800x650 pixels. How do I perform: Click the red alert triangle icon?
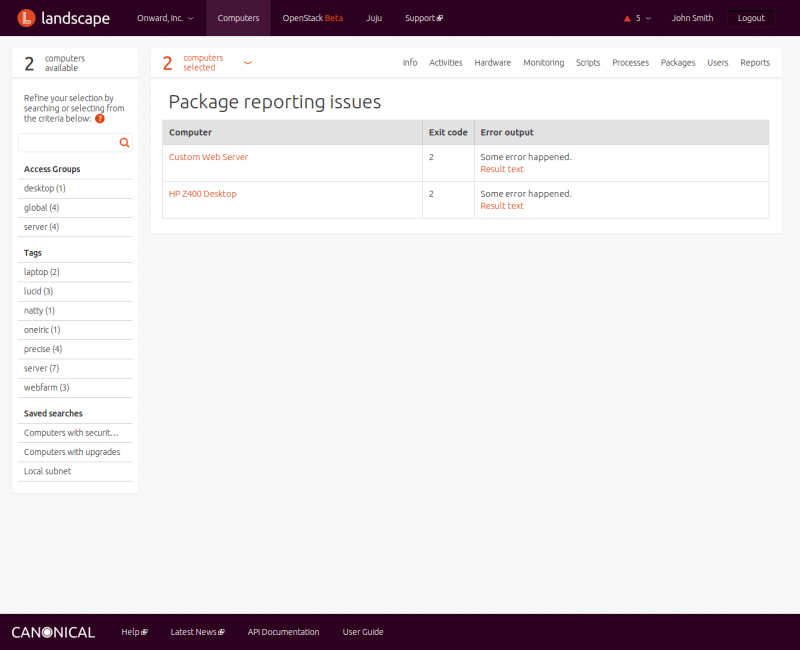(627, 18)
